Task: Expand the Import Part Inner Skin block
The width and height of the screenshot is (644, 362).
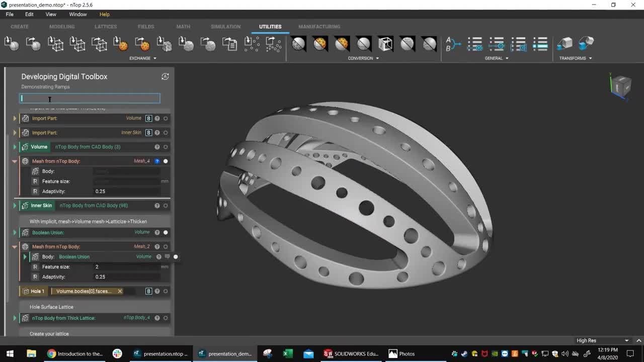Action: tap(15, 133)
